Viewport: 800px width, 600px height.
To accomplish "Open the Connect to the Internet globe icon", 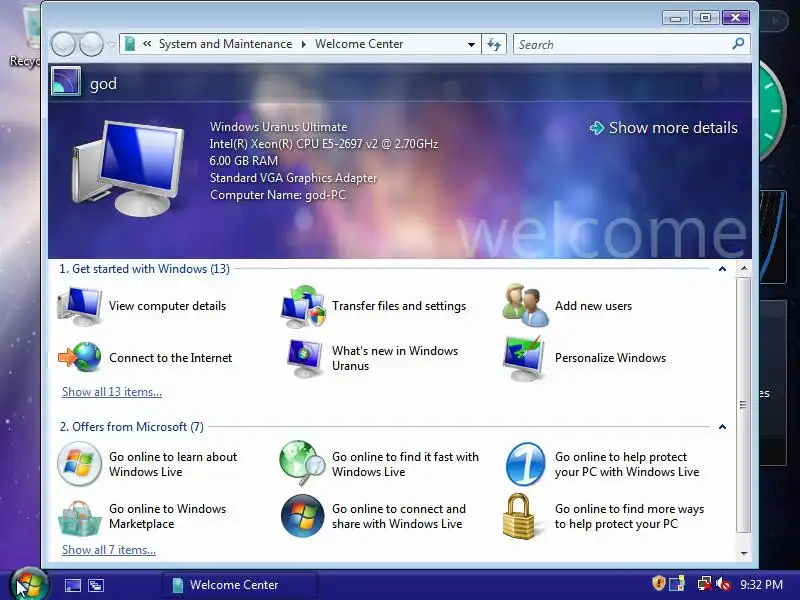I will click(x=80, y=357).
